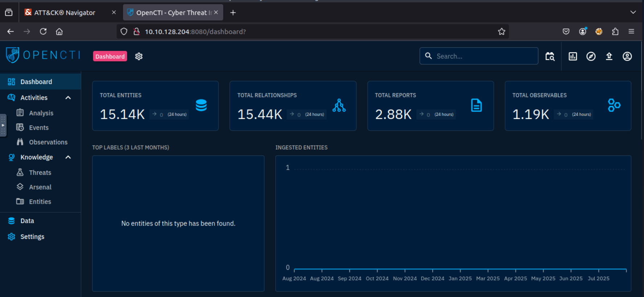Image resolution: width=644 pixels, height=297 pixels.
Task: Reload the page with the browser refresh icon
Action: pos(43,32)
